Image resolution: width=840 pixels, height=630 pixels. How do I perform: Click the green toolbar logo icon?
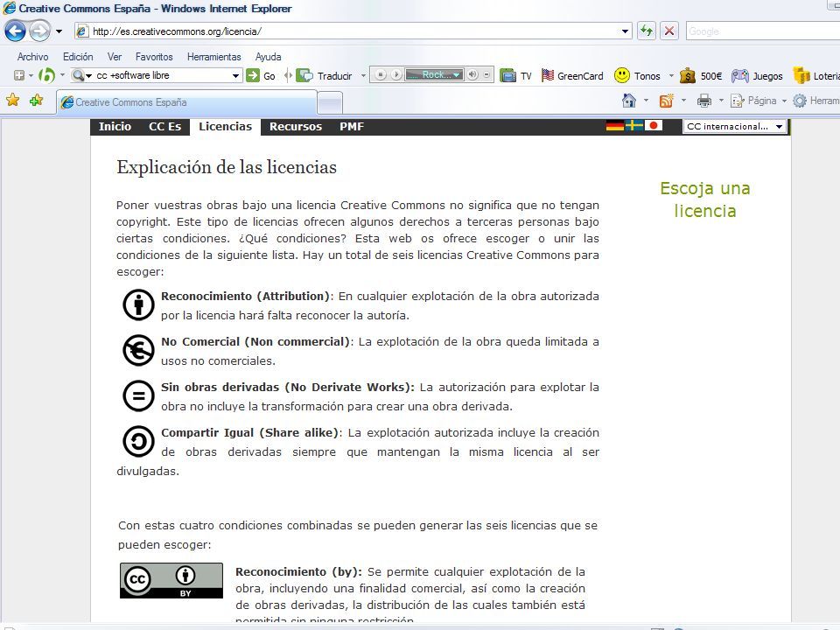coord(46,75)
